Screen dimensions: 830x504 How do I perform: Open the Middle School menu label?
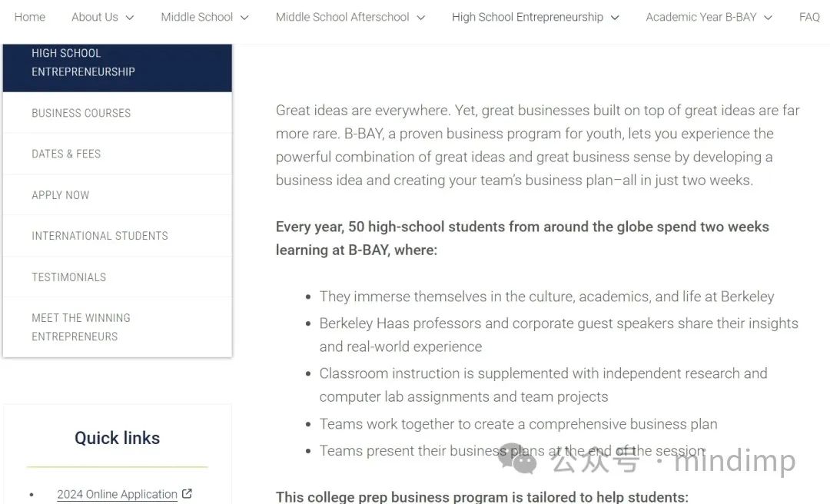pyautogui.click(x=197, y=17)
